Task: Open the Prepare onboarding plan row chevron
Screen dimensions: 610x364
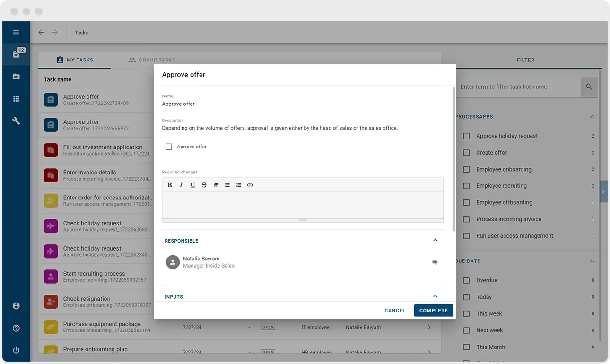Action: (429, 352)
